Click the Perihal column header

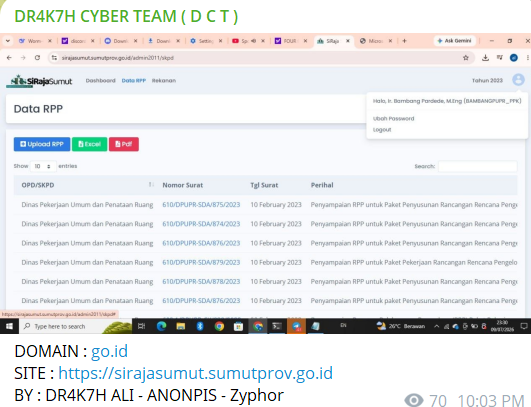click(322, 185)
